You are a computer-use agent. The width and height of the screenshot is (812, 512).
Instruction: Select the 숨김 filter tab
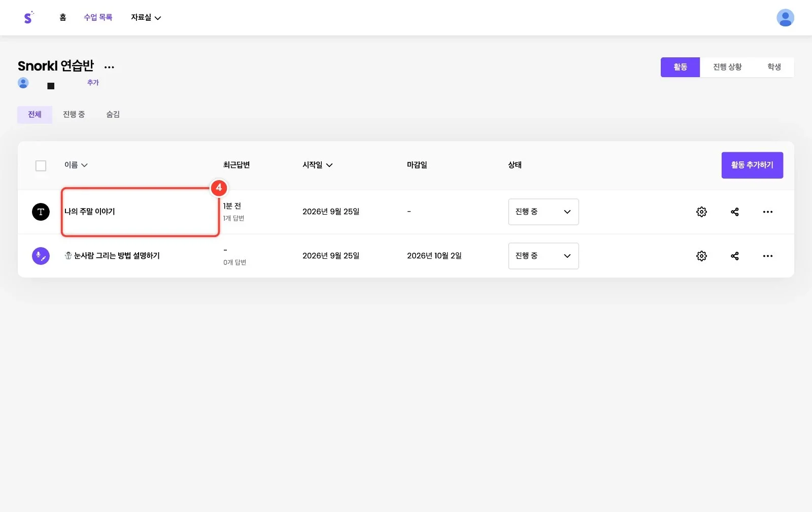[113, 115]
